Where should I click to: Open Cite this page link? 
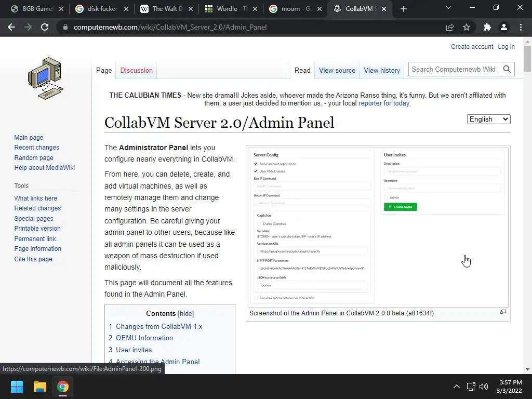(33, 259)
